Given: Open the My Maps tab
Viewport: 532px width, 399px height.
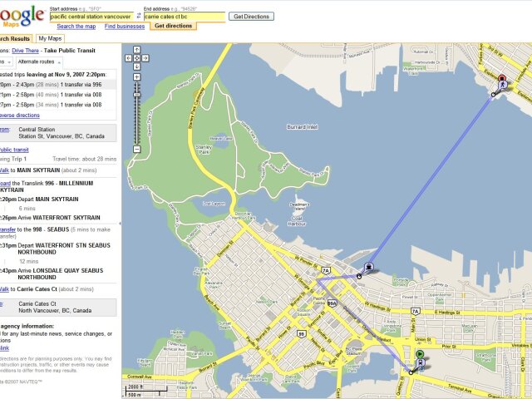Looking at the screenshot, I should click(x=50, y=38).
